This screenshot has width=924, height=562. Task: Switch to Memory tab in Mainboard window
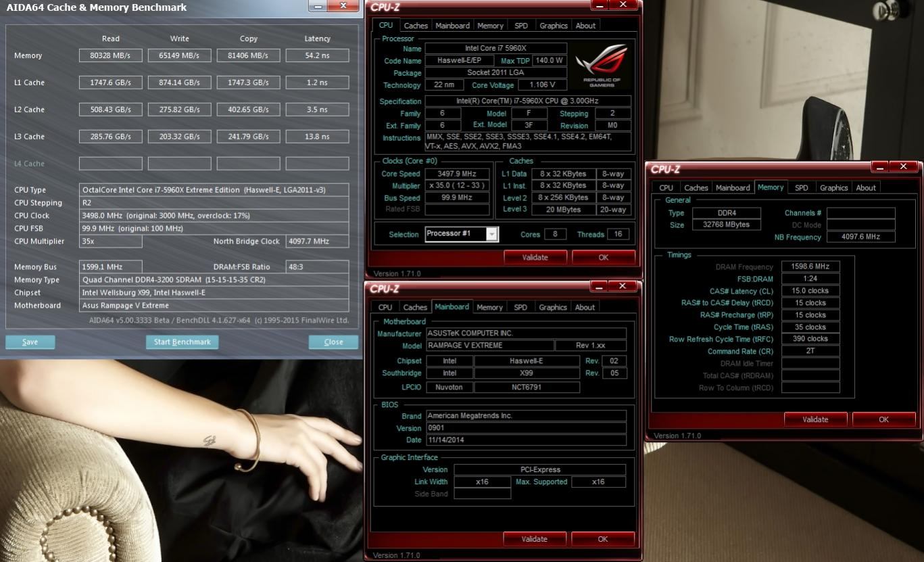coord(489,307)
